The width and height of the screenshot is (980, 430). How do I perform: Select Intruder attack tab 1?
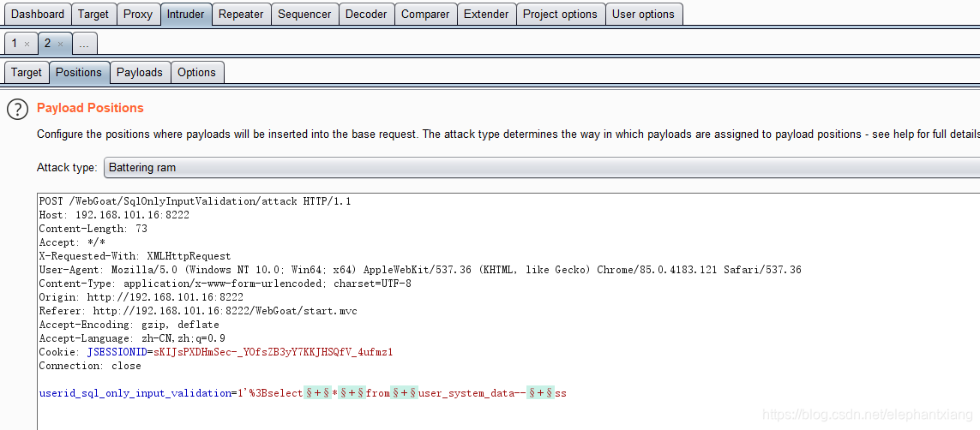coord(15,44)
